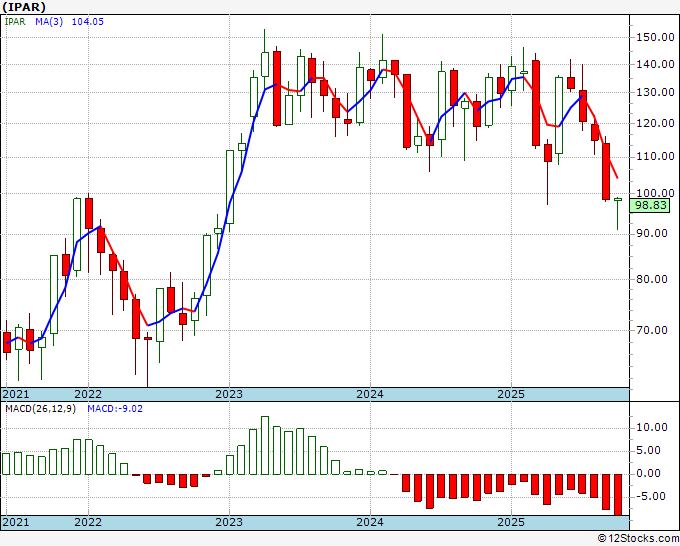Viewport: 680px width, 546px height.
Task: Select the MA(3) indicator label
Action: (x=49, y=21)
